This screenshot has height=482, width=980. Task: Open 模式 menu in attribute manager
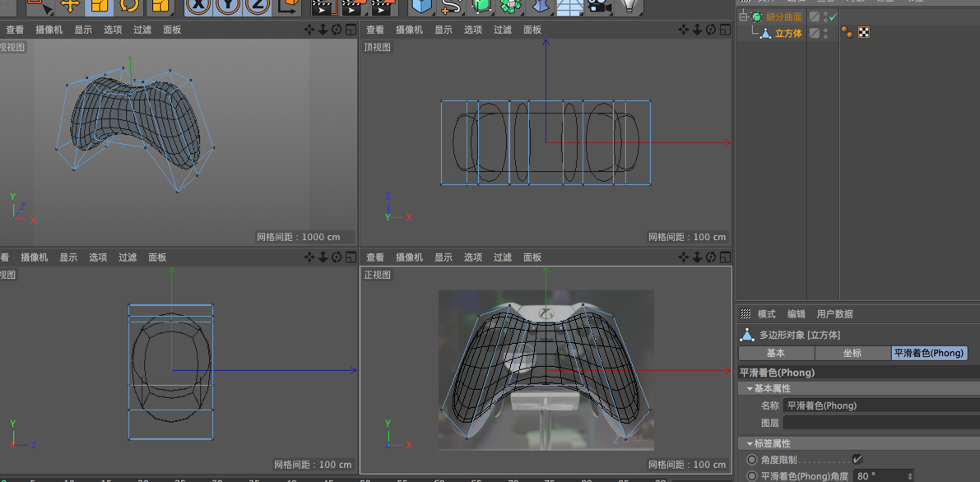766,314
